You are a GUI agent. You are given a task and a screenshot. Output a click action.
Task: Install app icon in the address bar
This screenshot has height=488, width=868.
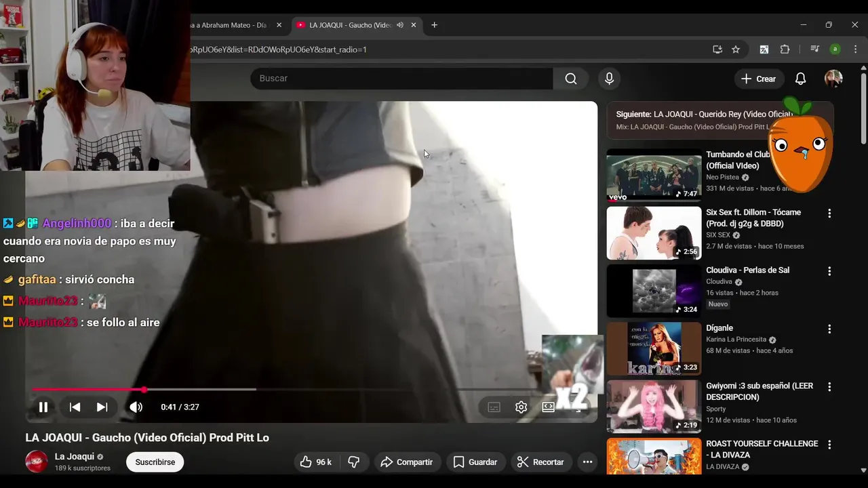[717, 49]
